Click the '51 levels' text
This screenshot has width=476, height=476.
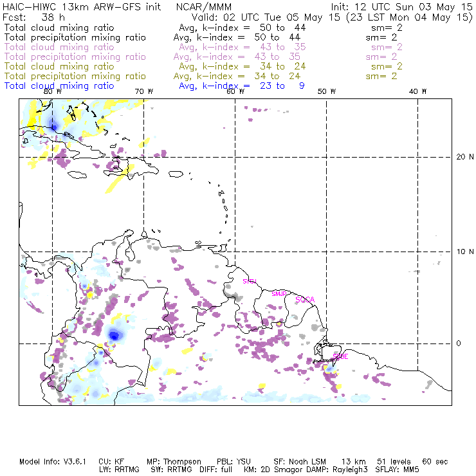pos(394,462)
